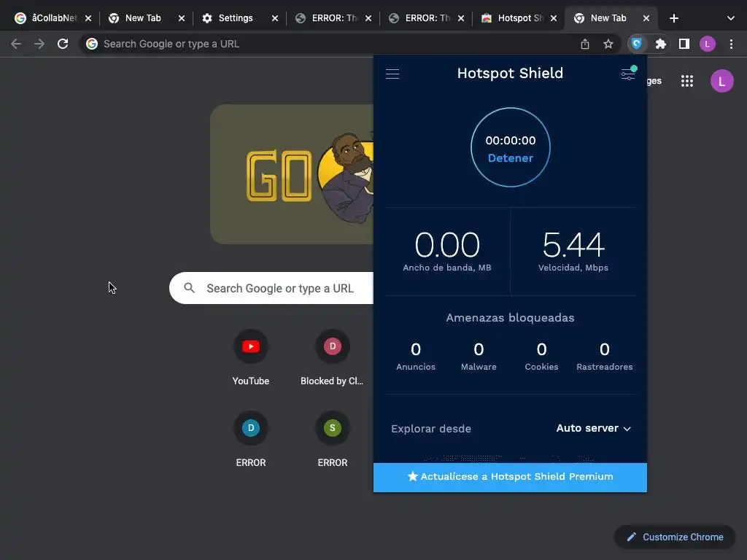Click the Hotspot Shield popup title
Image resolution: width=747 pixels, height=560 pixels.
pyautogui.click(x=510, y=73)
